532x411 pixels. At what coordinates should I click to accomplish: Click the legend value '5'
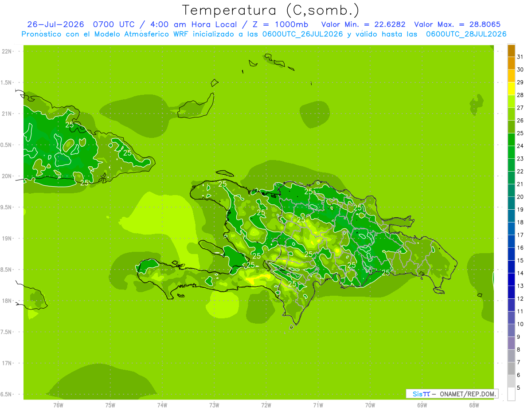[x=519, y=388]
